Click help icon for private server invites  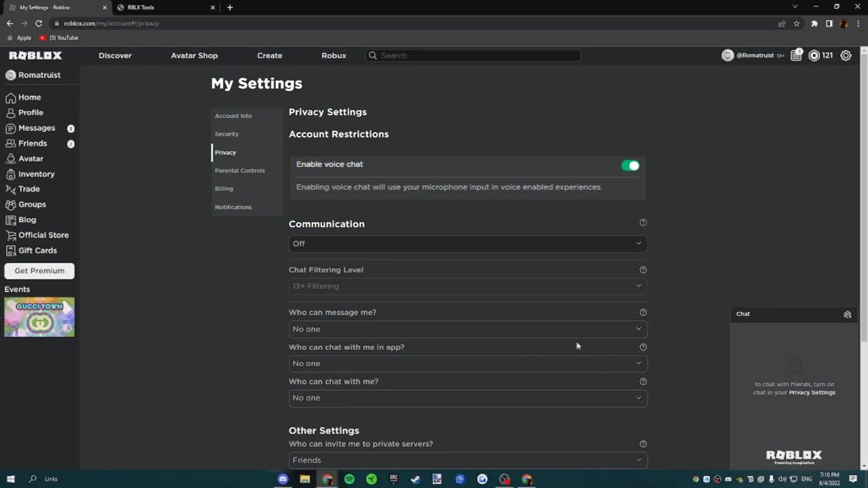[643, 444]
